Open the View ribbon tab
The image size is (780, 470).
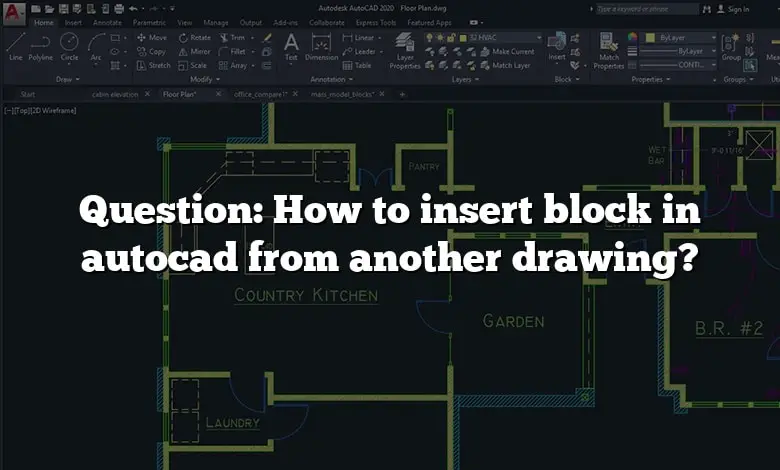pos(185,23)
